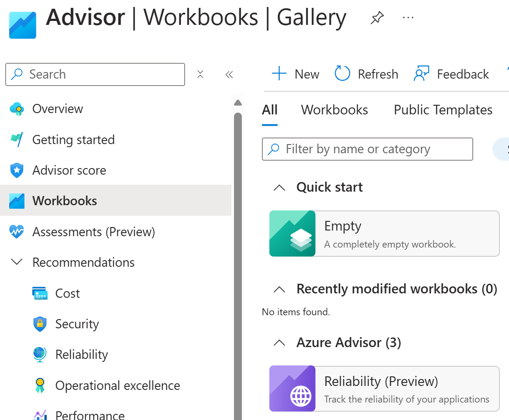
Task: Click the Reliability globe icon in sidebar
Action: pyautogui.click(x=40, y=355)
